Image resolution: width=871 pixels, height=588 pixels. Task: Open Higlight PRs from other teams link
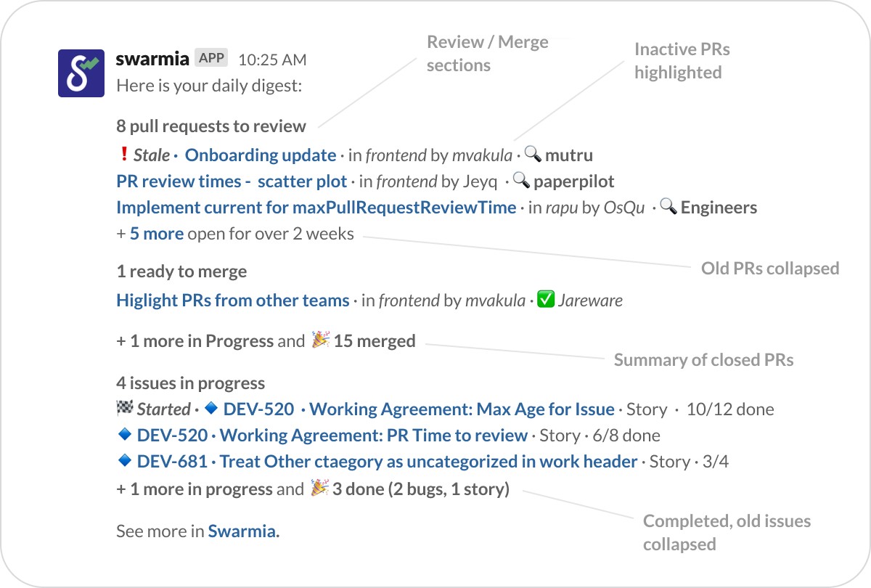[x=232, y=301]
